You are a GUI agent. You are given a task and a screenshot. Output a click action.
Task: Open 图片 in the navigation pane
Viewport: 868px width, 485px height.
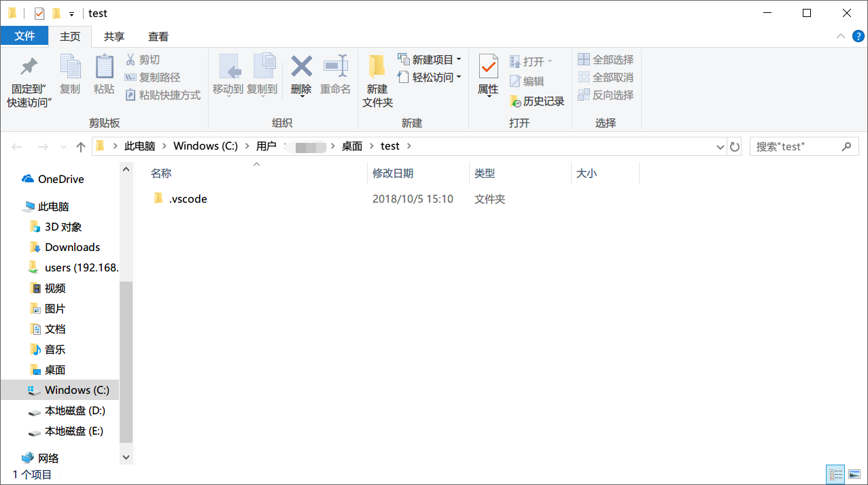point(48,309)
